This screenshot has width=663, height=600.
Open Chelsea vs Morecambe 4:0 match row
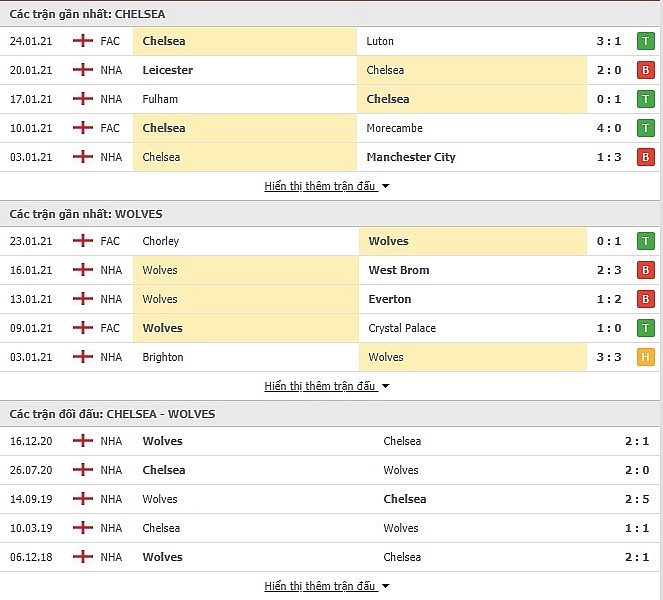pyautogui.click(x=330, y=128)
